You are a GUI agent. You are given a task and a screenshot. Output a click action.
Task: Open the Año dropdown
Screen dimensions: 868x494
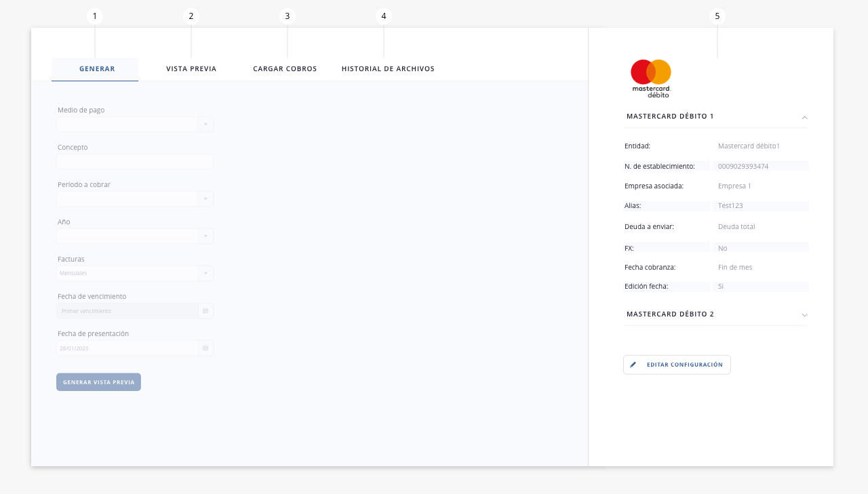click(135, 236)
